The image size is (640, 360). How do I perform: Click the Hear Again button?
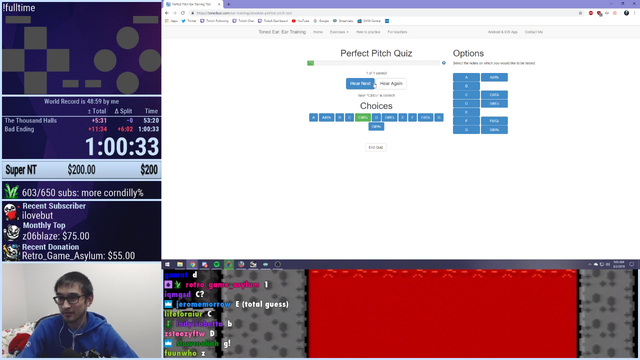(391, 83)
